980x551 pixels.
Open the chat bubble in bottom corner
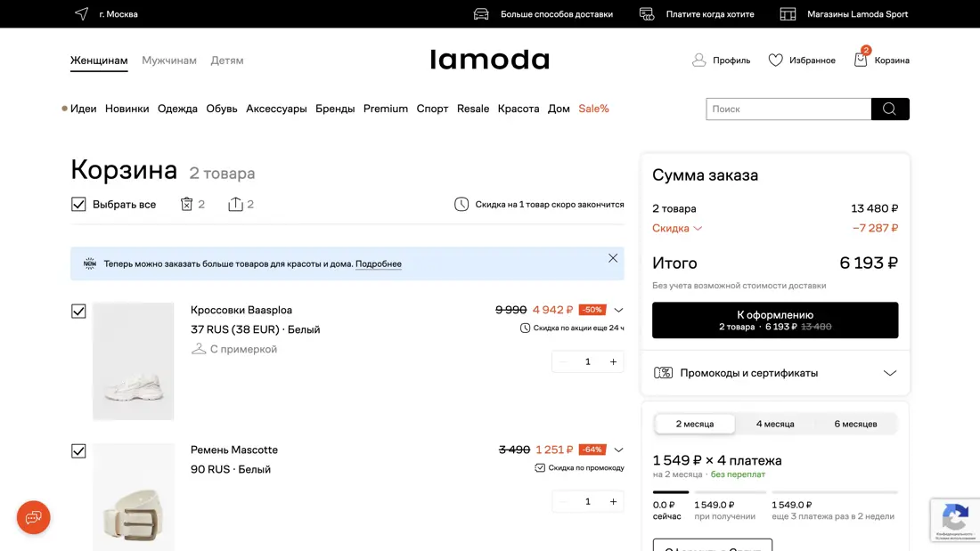point(33,517)
